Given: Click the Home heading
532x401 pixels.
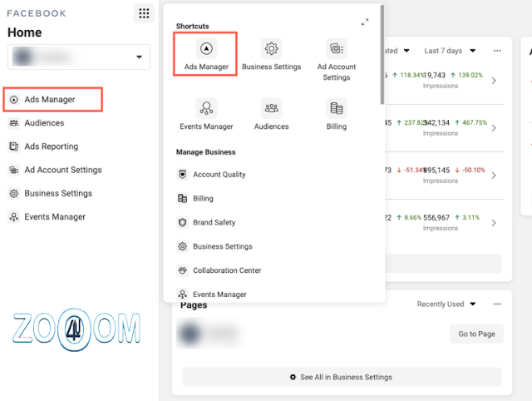Looking at the screenshot, I should click(24, 32).
